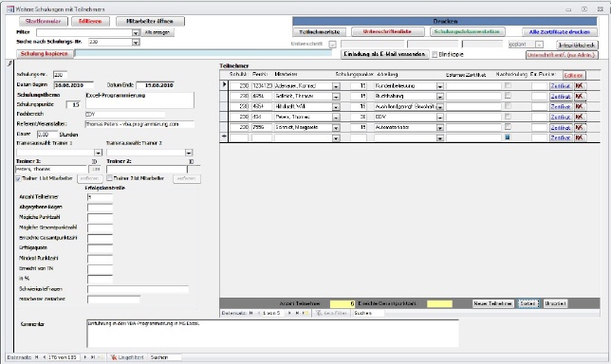The image size is (611, 364).
Task: Click Unsortiert button
Action: [555, 303]
